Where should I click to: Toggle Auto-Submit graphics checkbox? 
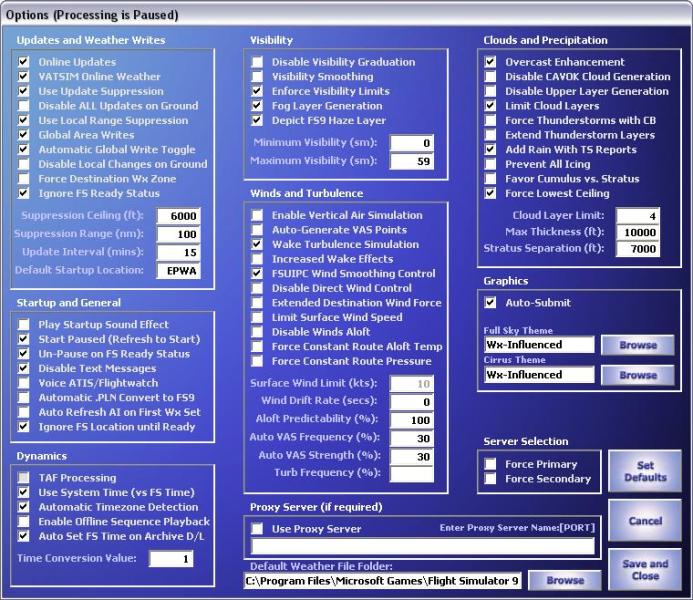[x=490, y=302]
